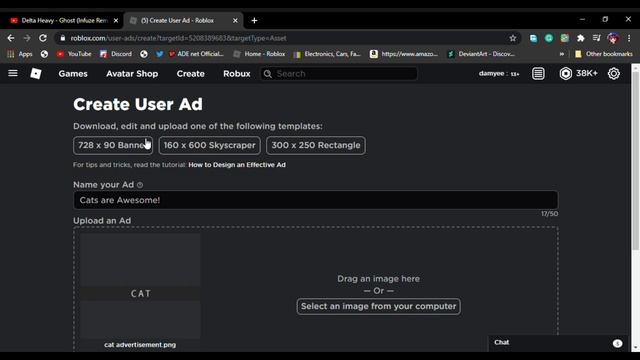640x360 pixels.
Task: Download the 160 x 600 Skyscraper template
Action: 209,145
